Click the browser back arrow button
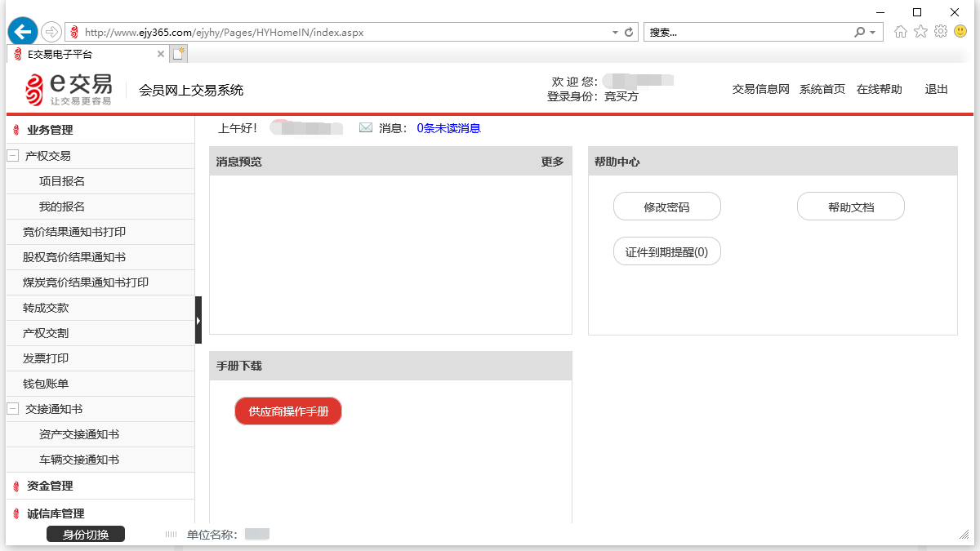Image resolution: width=980 pixels, height=551 pixels. pyautogui.click(x=22, y=31)
